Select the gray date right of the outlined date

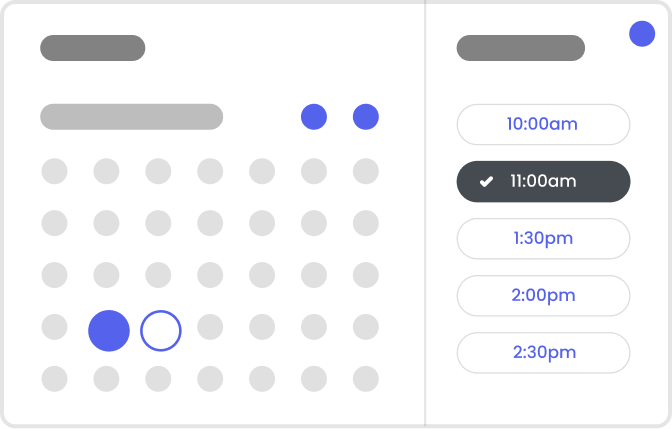pyautogui.click(x=210, y=327)
